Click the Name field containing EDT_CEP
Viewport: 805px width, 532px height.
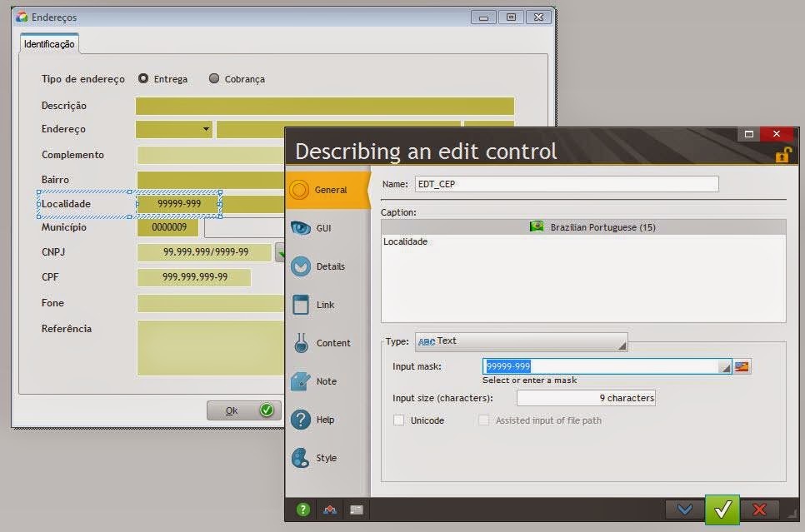pos(567,184)
